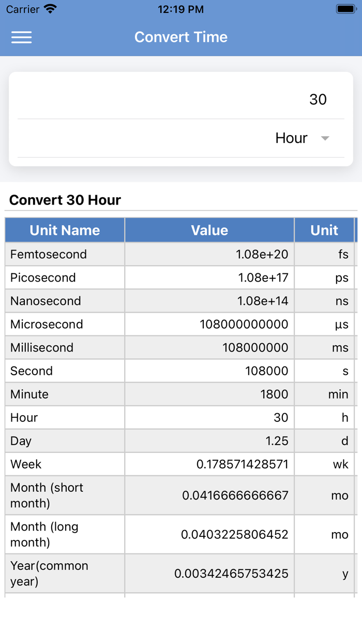Click the Convert Time title
Screen dimensions: 362x644
click(x=181, y=37)
